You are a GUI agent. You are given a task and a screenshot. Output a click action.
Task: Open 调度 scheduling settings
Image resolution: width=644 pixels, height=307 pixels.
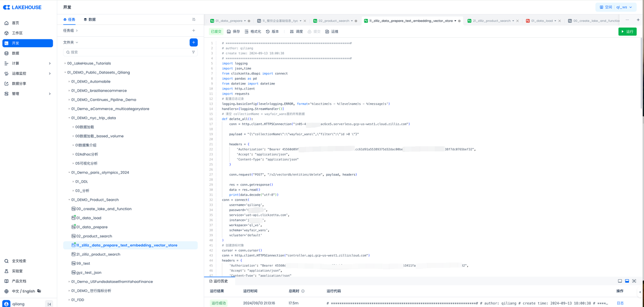296,32
